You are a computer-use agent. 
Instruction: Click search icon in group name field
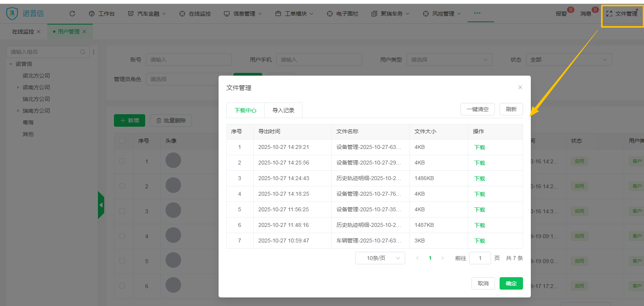click(x=83, y=52)
